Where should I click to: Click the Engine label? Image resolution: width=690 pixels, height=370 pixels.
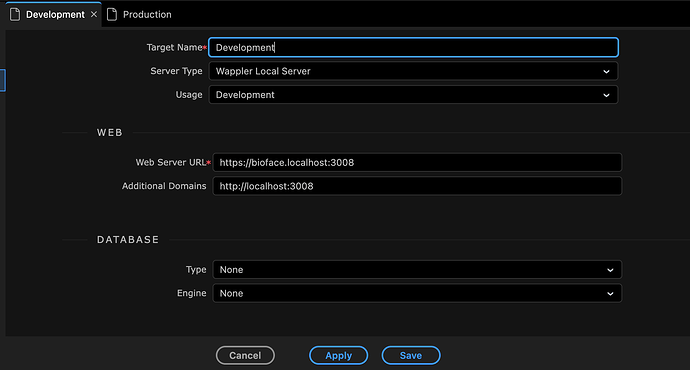(x=191, y=293)
